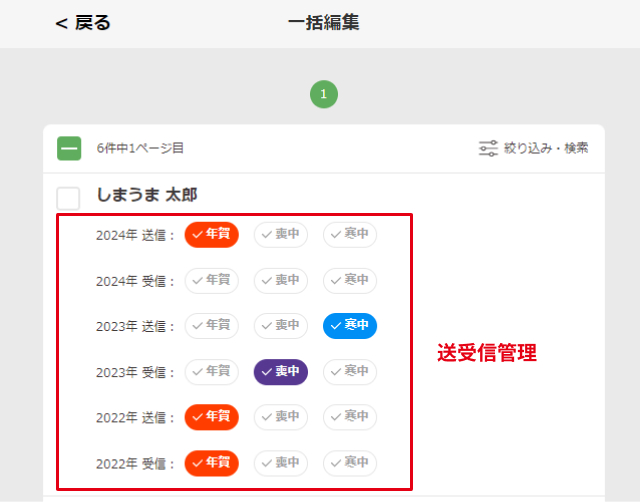
Task: Enable 年賀 on 2023年 送信 row
Action: [x=211, y=326]
